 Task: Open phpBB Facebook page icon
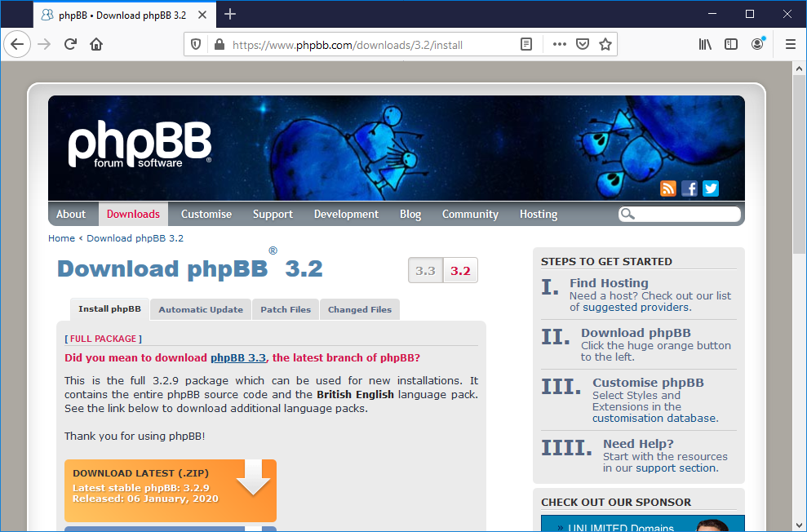(x=689, y=188)
